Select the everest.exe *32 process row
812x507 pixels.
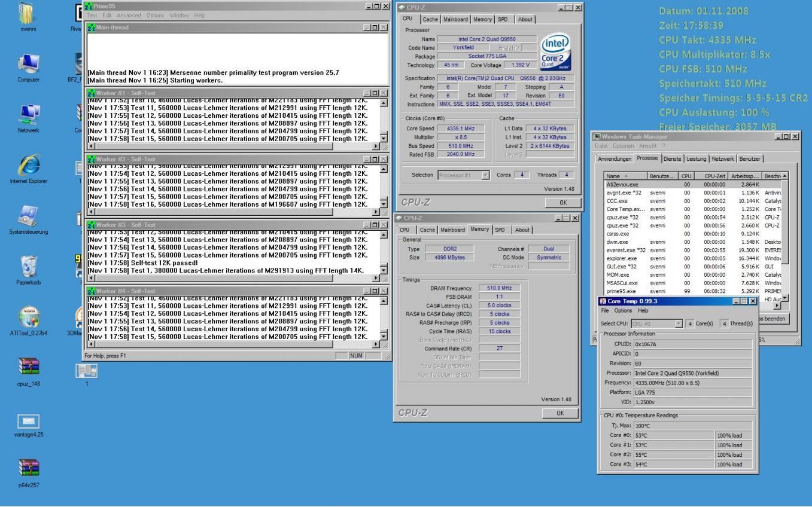[693, 251]
